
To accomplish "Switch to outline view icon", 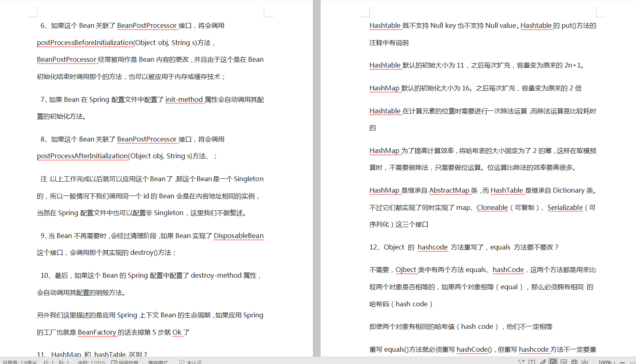I will [564, 362].
